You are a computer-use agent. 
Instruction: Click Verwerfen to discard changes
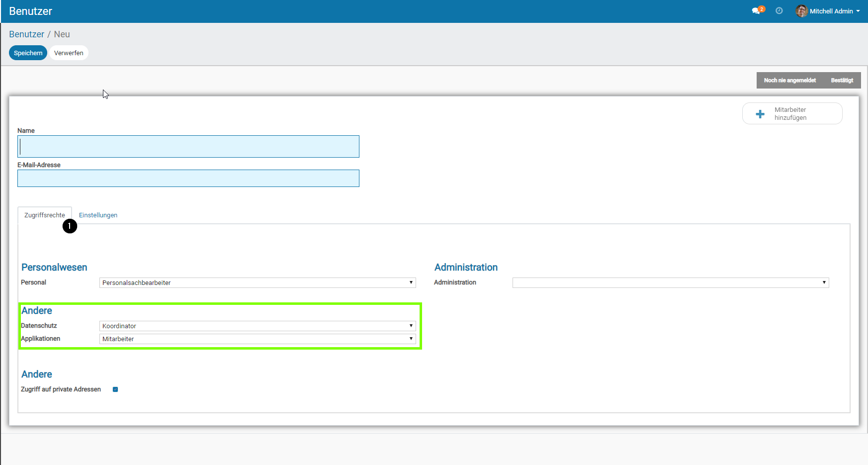[69, 53]
